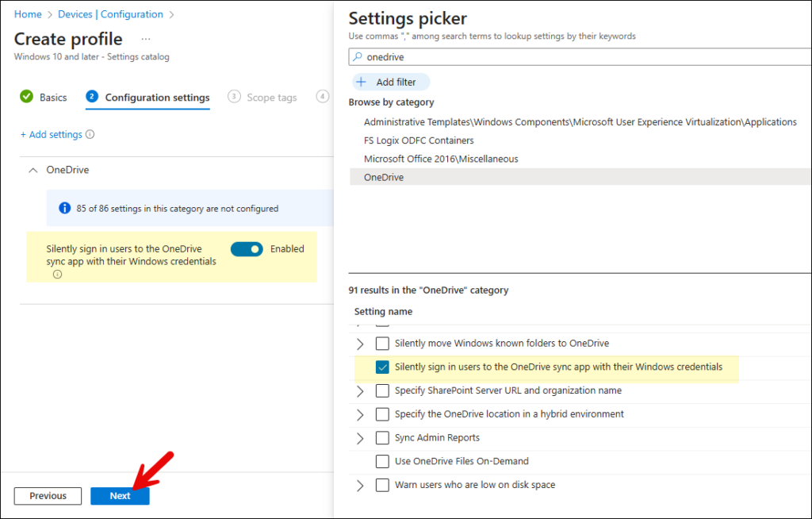Click the + Add settings link
The width and height of the screenshot is (812, 519).
click(x=52, y=134)
